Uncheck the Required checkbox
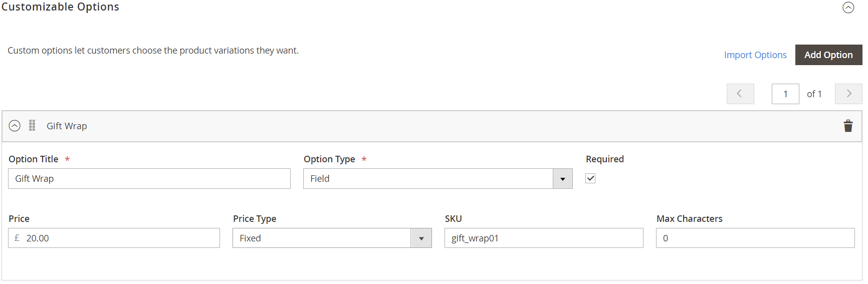868x284 pixels. (590, 178)
